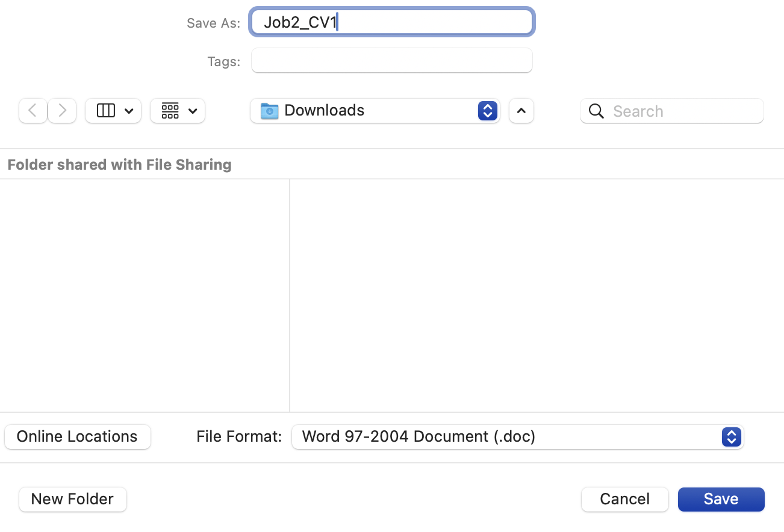Click the Save button
The height and width of the screenshot is (532, 784).
[721, 500]
